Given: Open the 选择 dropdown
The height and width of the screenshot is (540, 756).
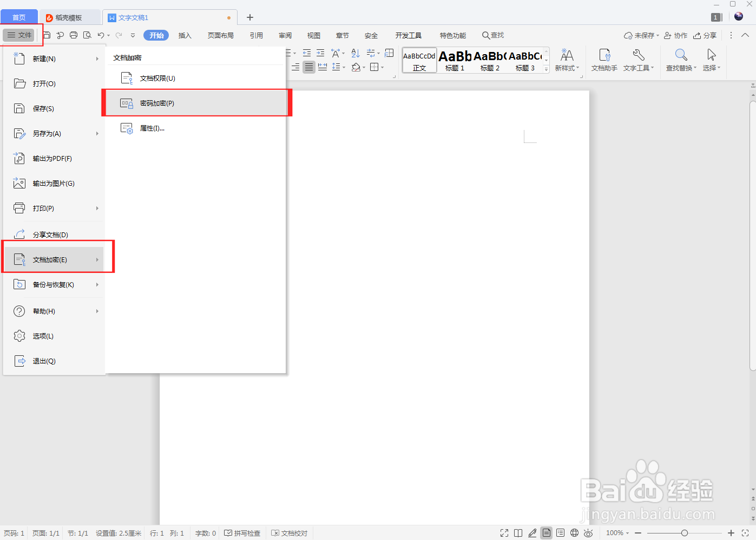Looking at the screenshot, I should tap(712, 60).
